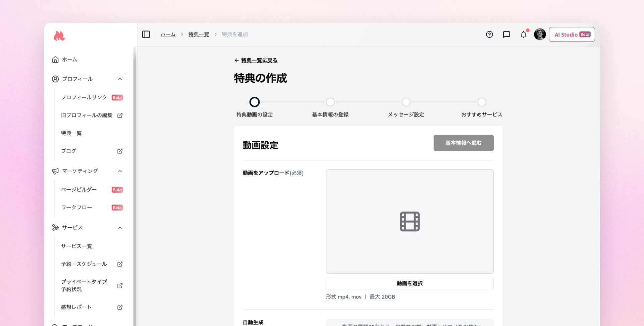
Task: Open the help question mark icon
Action: pyautogui.click(x=489, y=35)
